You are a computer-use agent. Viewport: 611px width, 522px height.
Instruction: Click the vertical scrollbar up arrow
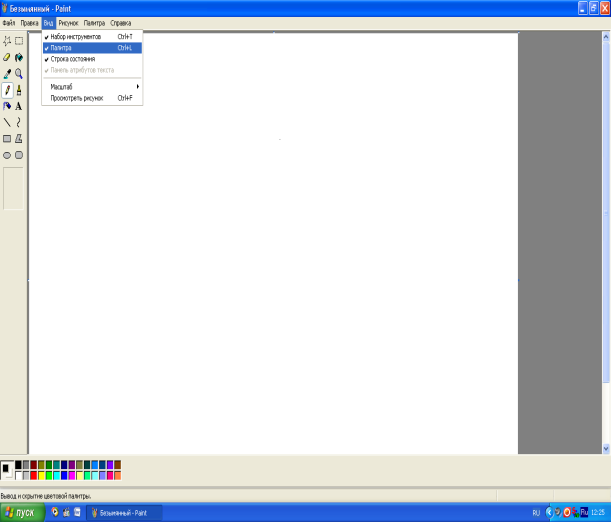click(606, 37)
